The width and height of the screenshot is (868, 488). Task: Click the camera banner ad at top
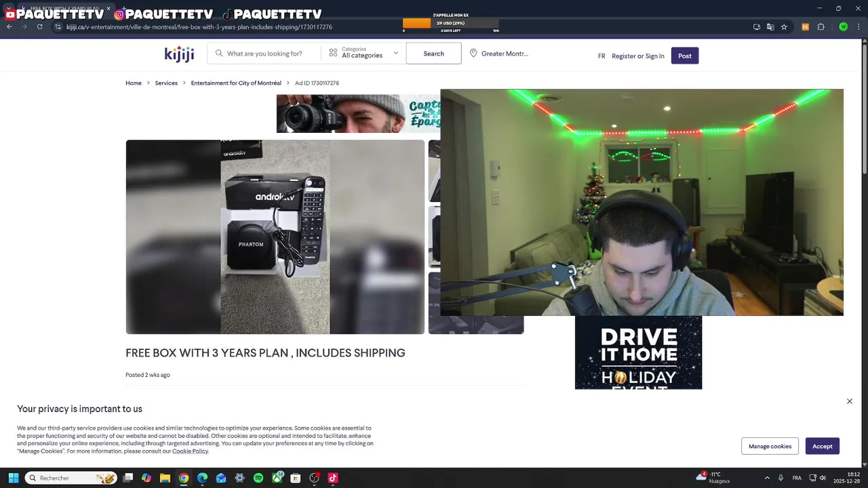[x=358, y=114]
